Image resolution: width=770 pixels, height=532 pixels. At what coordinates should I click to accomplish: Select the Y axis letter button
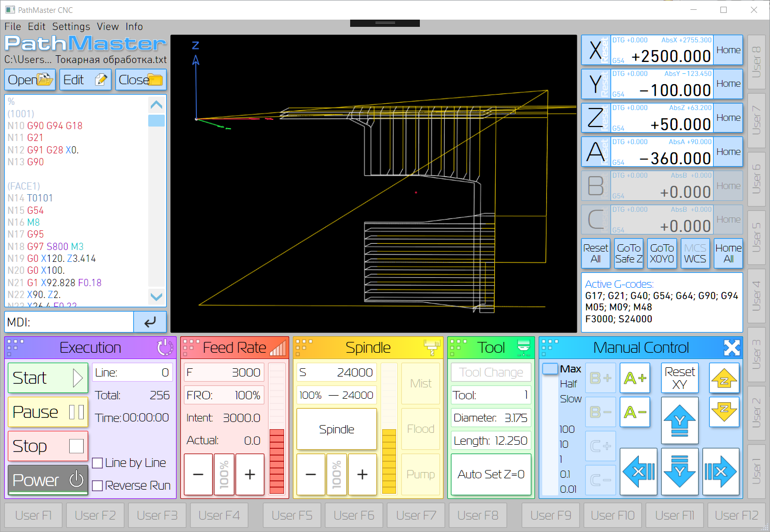click(595, 84)
